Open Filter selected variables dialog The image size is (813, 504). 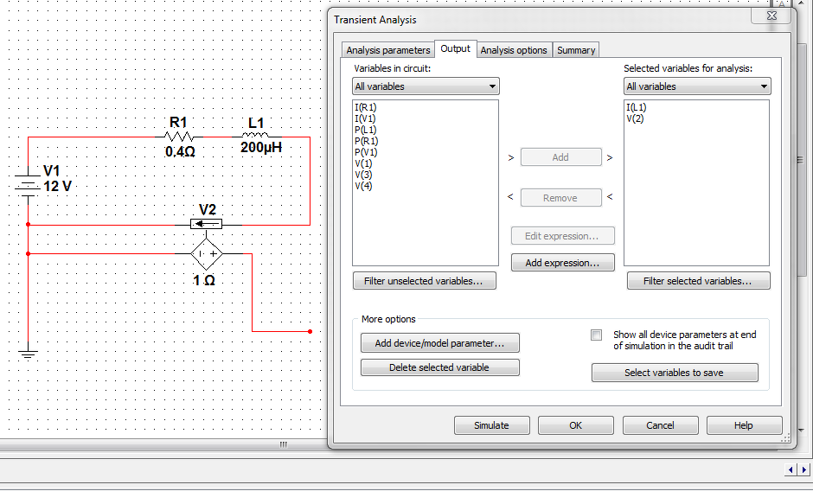(698, 281)
